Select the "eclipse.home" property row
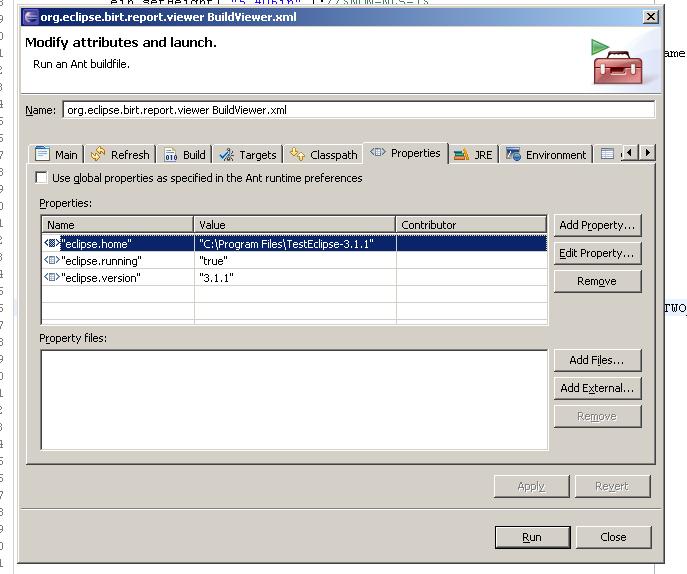 [x=294, y=244]
